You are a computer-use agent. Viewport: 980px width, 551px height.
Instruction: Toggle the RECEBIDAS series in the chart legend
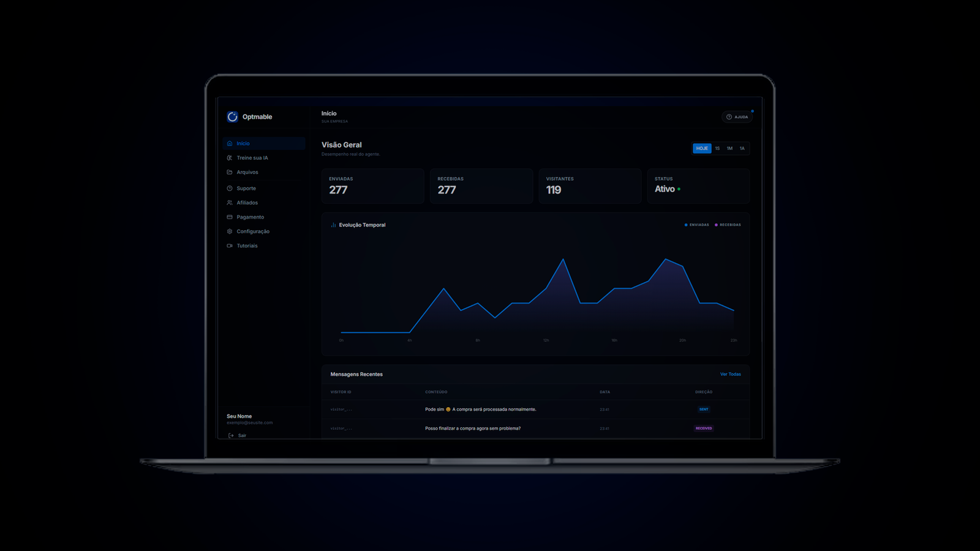pos(729,225)
